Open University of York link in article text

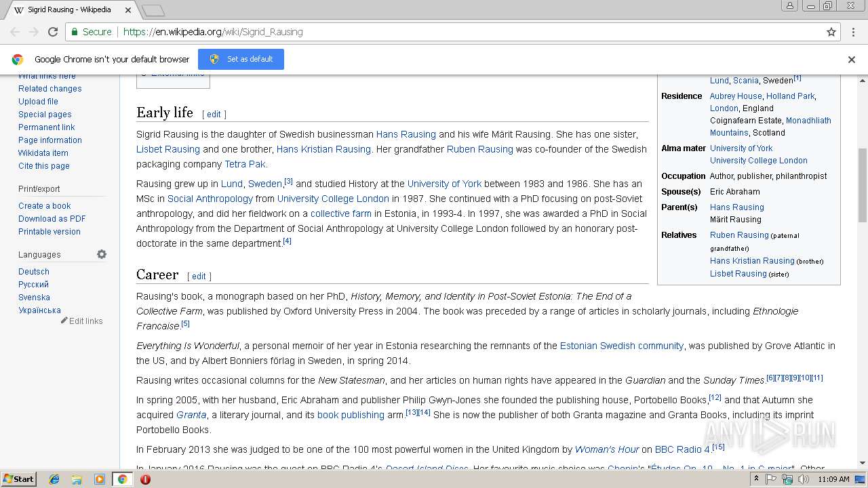pyautogui.click(x=444, y=184)
